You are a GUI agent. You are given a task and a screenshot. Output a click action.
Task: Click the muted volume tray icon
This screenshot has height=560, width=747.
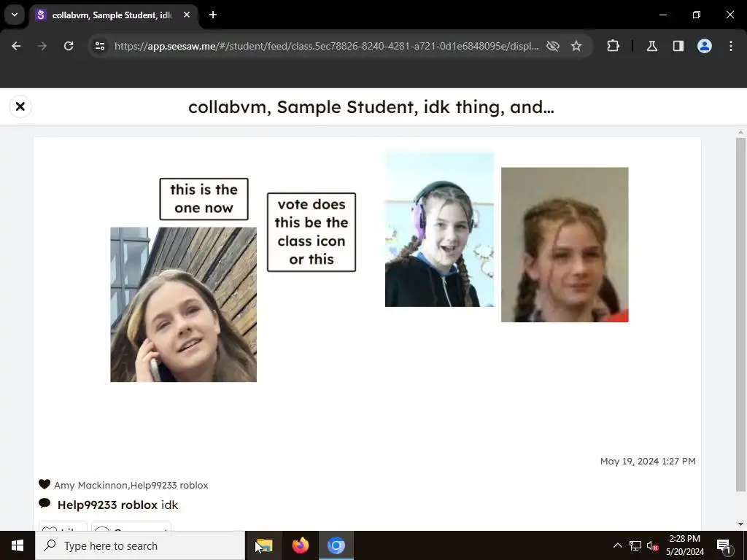(x=653, y=545)
